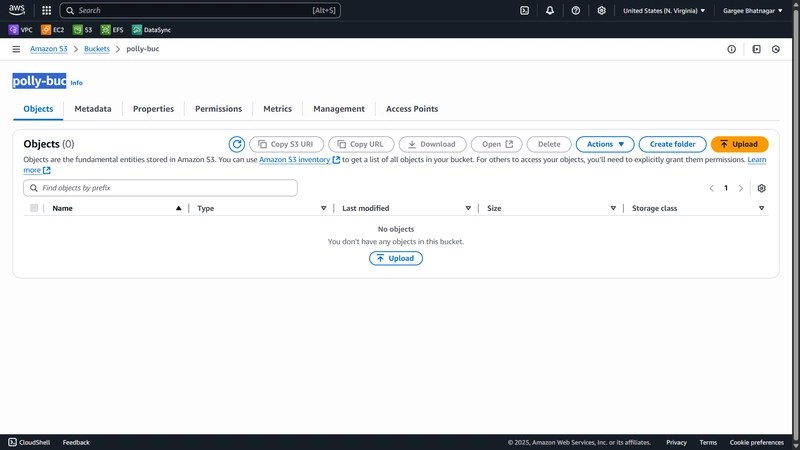The width and height of the screenshot is (800, 450).
Task: Open the services grid menu
Action: coord(46,10)
